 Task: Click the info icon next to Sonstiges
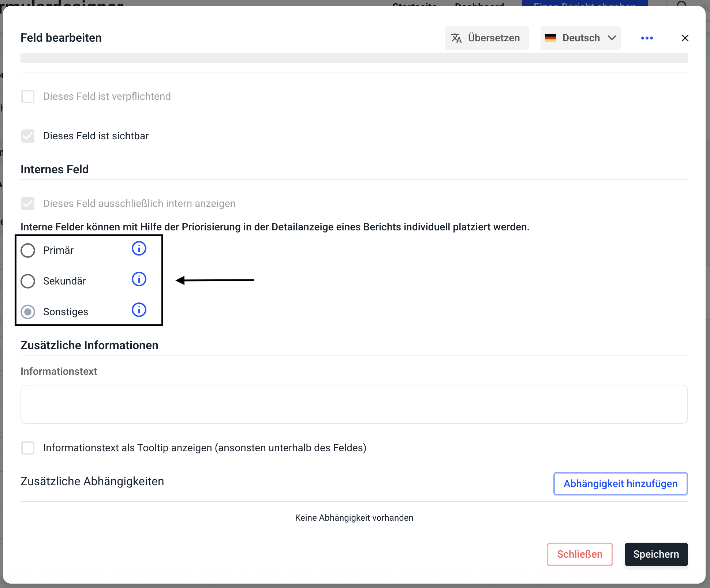tap(139, 310)
